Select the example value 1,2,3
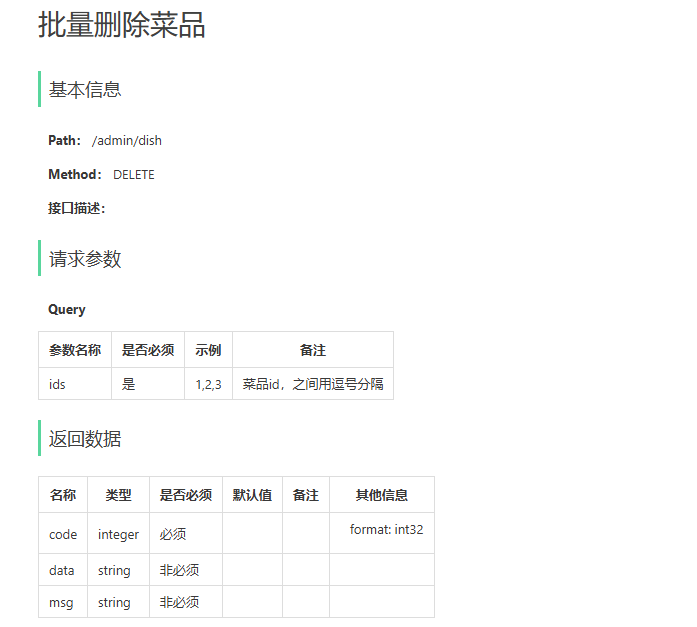This screenshot has height=627, width=697. tap(208, 384)
